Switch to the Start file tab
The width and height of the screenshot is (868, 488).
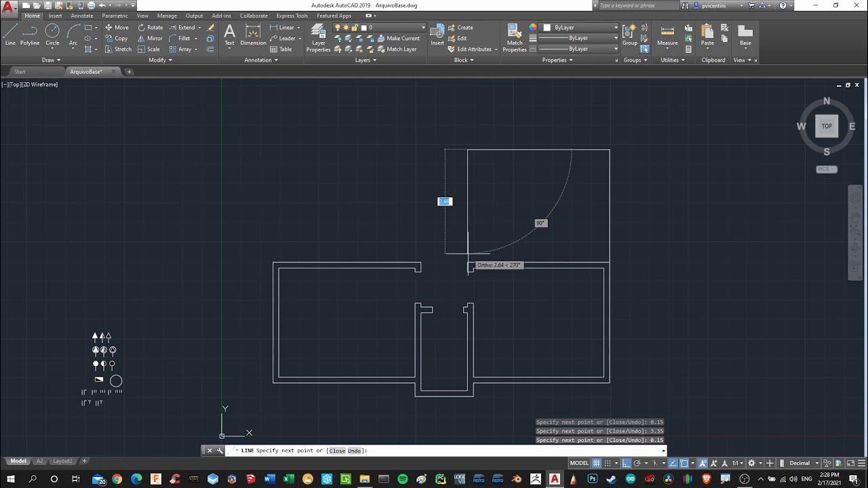(x=20, y=71)
